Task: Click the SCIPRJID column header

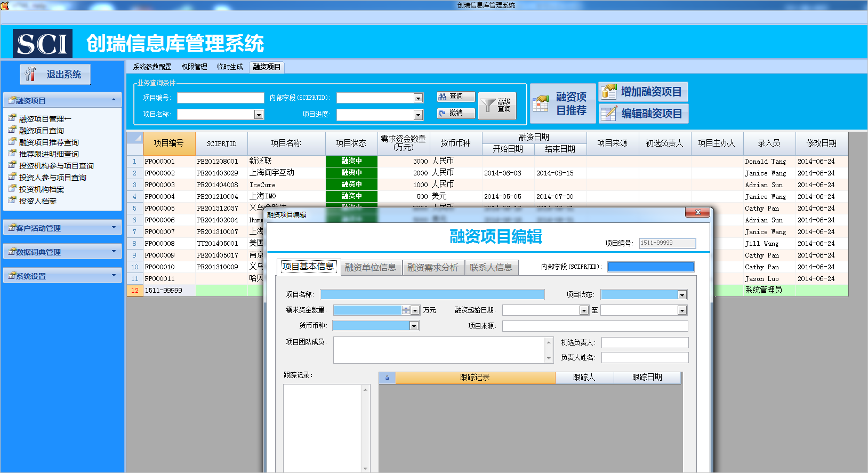Action: click(x=222, y=143)
